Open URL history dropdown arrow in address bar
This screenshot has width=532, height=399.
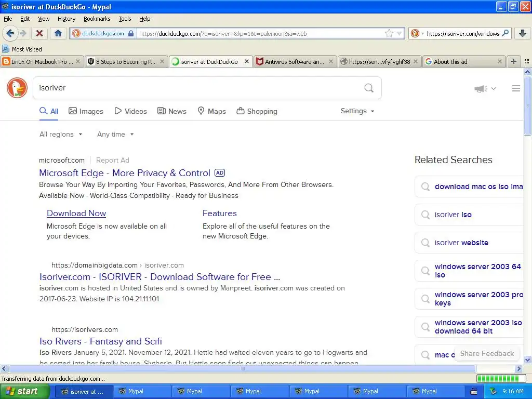click(400, 34)
